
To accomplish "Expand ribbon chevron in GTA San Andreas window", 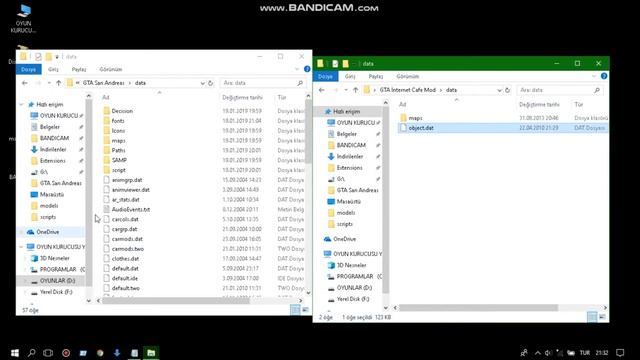I will (x=297, y=69).
